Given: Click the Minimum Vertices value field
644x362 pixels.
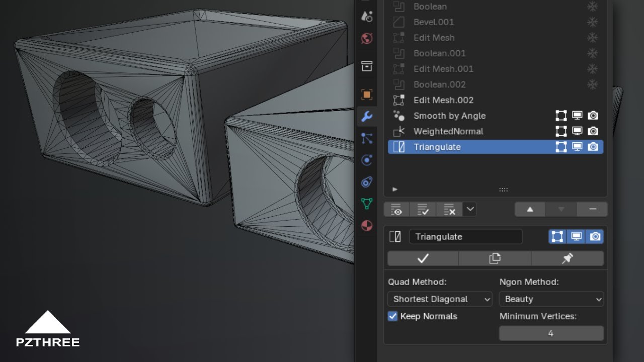Looking at the screenshot, I should [551, 333].
